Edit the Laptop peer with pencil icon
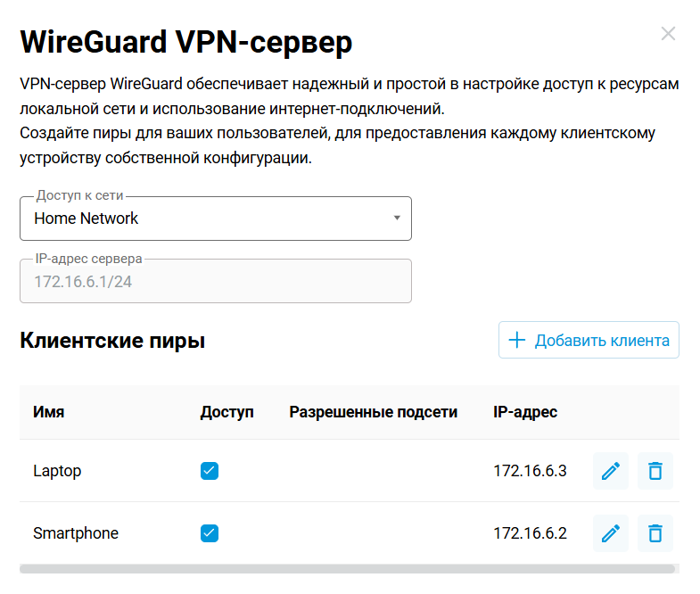Screen dimensions: 700x594 pyautogui.click(x=611, y=471)
